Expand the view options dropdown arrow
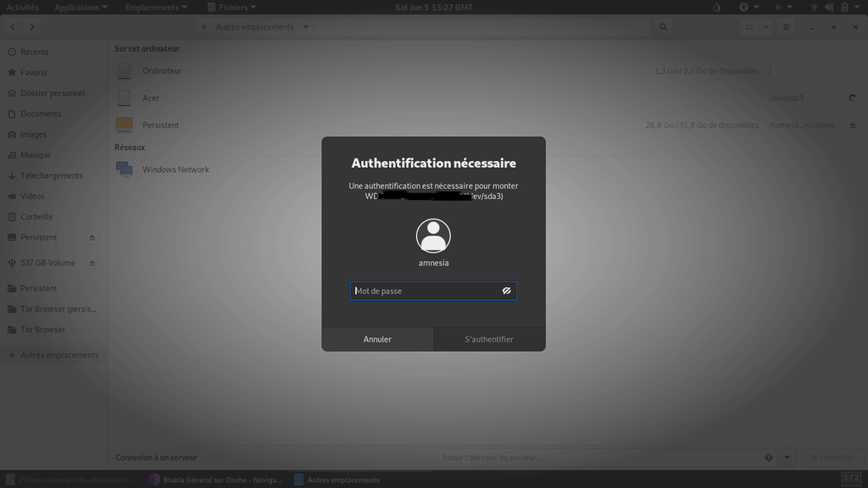The image size is (868, 488). click(766, 27)
